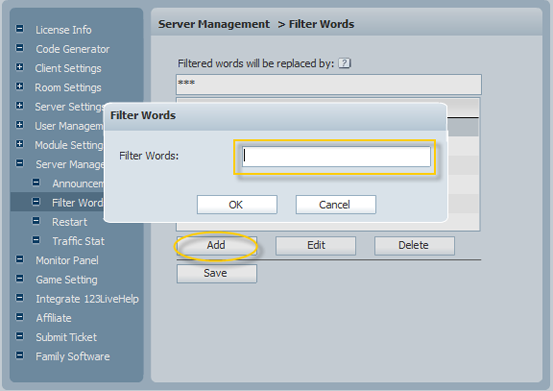Screen dimensions: 553x391
Task: Expand the Server Settings plus icon
Action: (x=20, y=105)
